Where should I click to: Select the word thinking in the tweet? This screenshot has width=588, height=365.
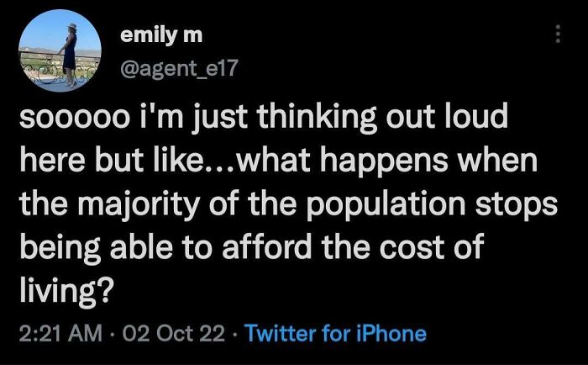point(317,118)
